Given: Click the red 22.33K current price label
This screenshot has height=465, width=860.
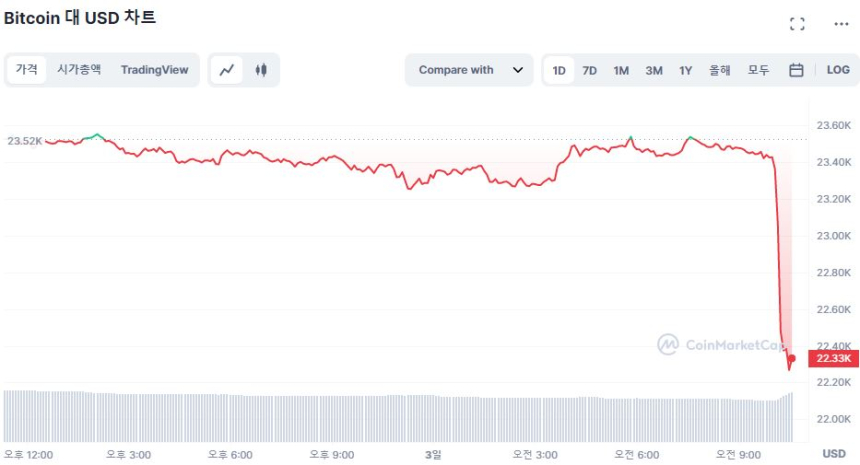Looking at the screenshot, I should tap(833, 358).
